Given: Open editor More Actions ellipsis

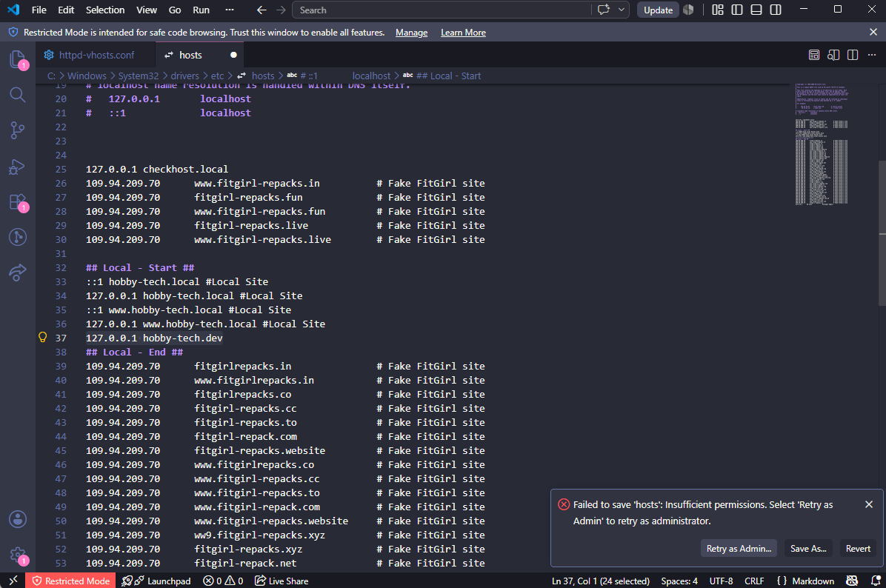Looking at the screenshot, I should pyautogui.click(x=872, y=55).
